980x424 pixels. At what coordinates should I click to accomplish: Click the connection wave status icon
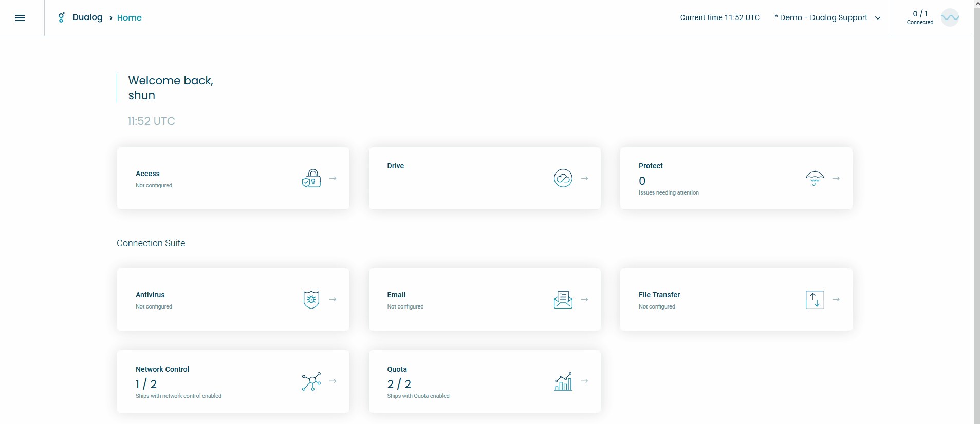pyautogui.click(x=950, y=17)
